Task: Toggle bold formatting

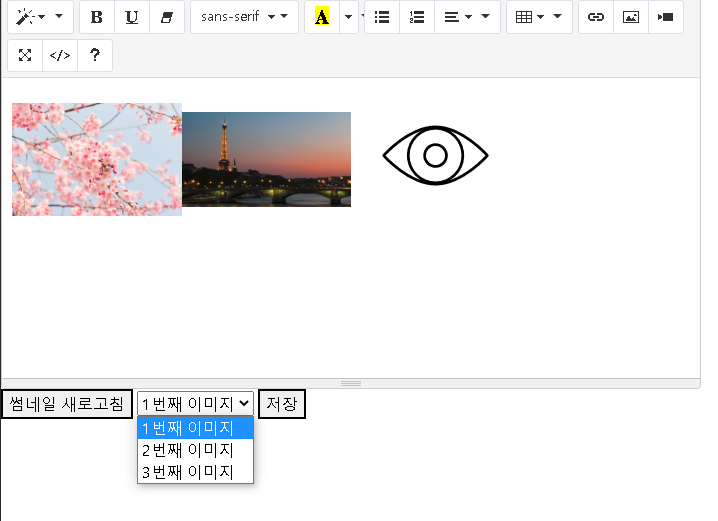Action: (97, 17)
